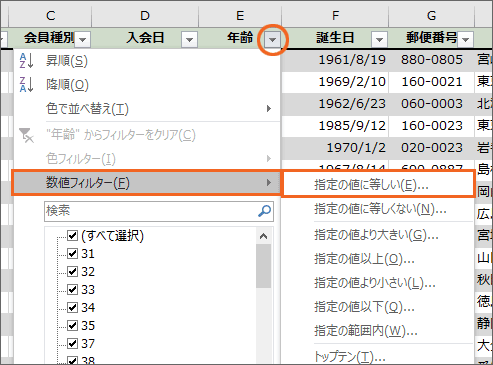Choose 指定の値に等しい filter option
The width and height of the screenshot is (493, 365).
(378, 185)
